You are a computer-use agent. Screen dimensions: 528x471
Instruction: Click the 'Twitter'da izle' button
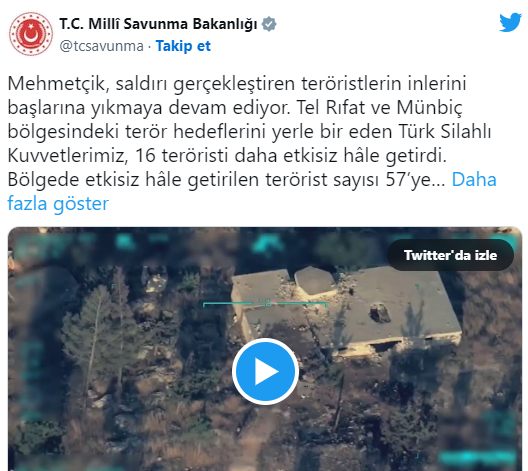coord(450,255)
